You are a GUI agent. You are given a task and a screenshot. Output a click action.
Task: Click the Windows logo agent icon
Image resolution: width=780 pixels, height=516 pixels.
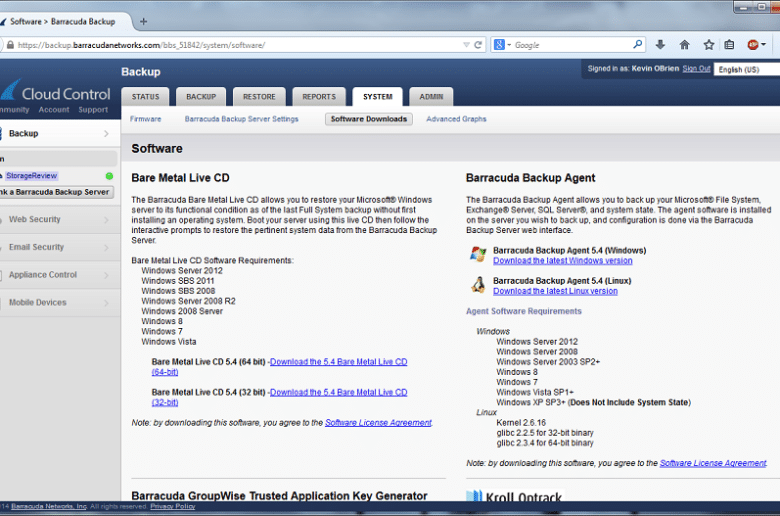[x=478, y=254]
